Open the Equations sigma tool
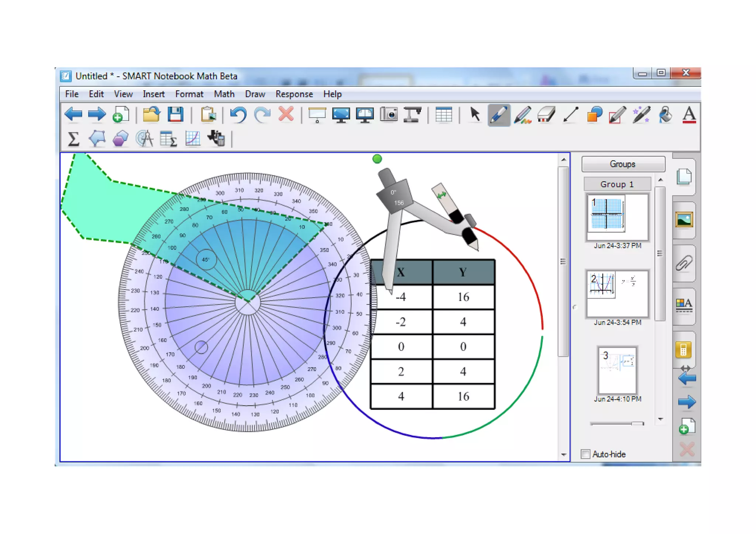The width and height of the screenshot is (756, 534). [73, 139]
